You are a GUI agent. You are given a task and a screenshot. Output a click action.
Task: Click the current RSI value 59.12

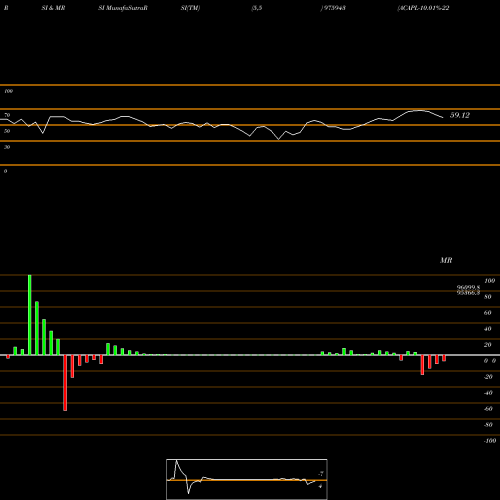pos(460,115)
